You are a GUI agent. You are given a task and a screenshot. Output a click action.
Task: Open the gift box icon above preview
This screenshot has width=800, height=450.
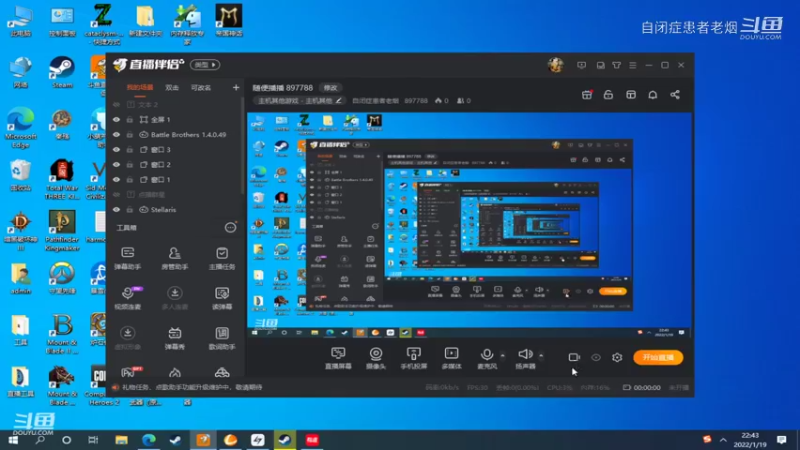pyautogui.click(x=587, y=95)
